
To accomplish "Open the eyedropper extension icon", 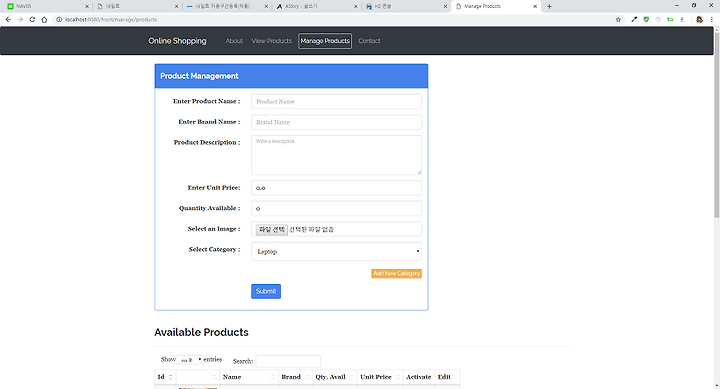I will 634,19.
